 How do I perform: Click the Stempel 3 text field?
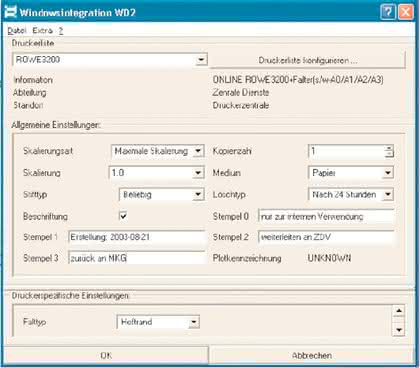[x=137, y=258]
